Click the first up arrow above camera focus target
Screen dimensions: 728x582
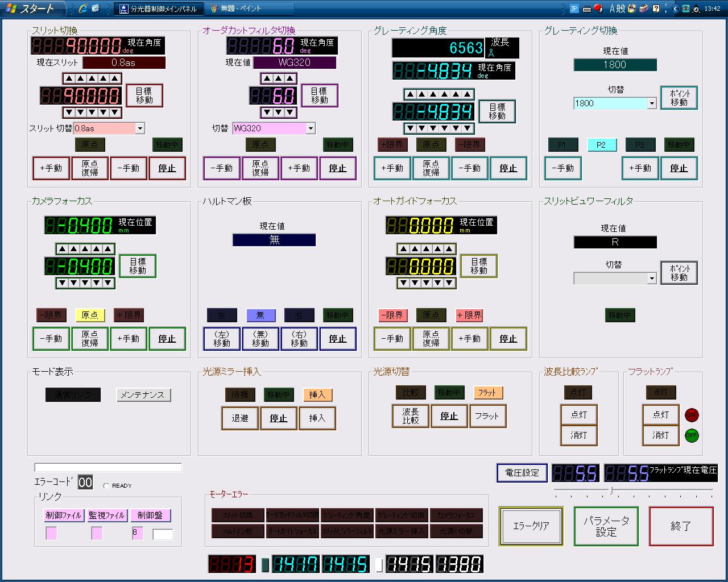point(62,249)
